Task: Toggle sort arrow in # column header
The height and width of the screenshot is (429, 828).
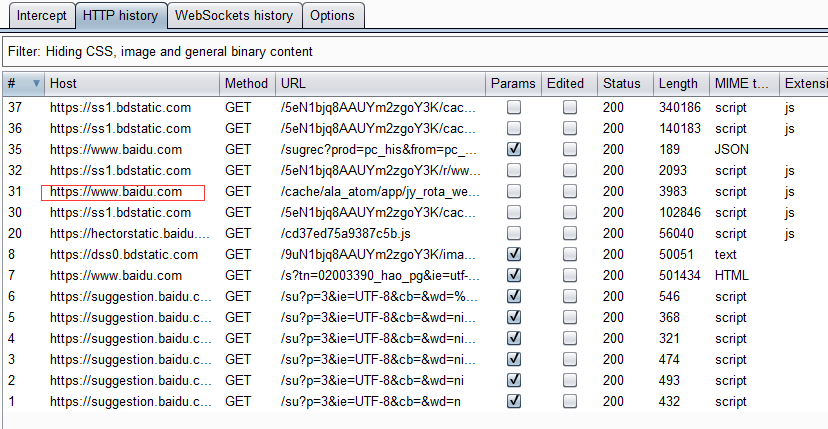Action: 36,83
